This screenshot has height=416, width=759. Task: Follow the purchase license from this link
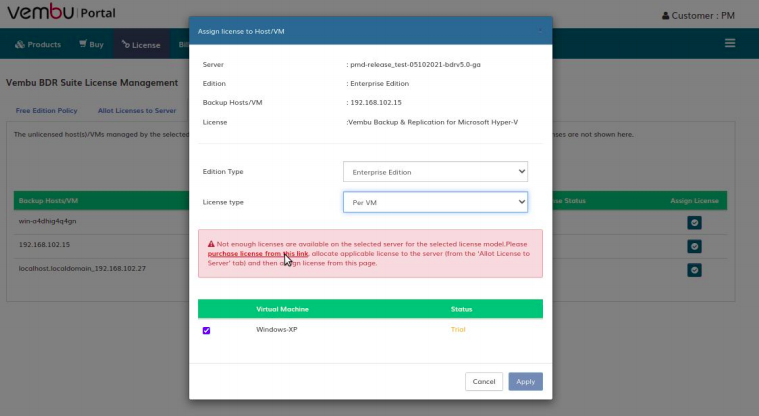[x=258, y=254]
